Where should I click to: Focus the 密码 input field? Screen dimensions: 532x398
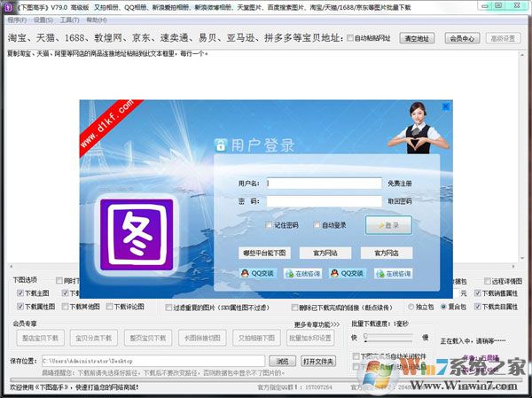[x=324, y=201]
